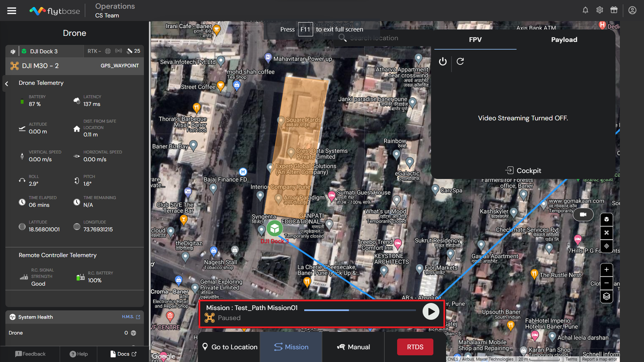
Task: Open the gift box icon
Action: click(614, 10)
